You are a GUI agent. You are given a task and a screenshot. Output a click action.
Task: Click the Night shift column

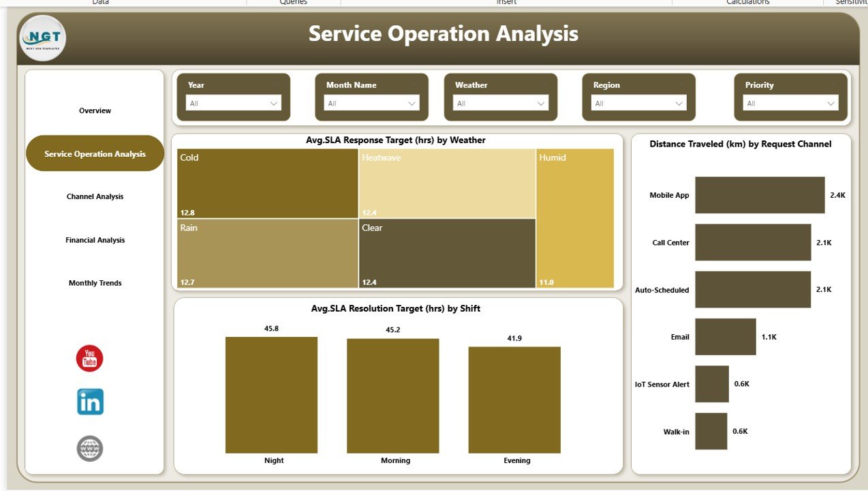pos(270,394)
